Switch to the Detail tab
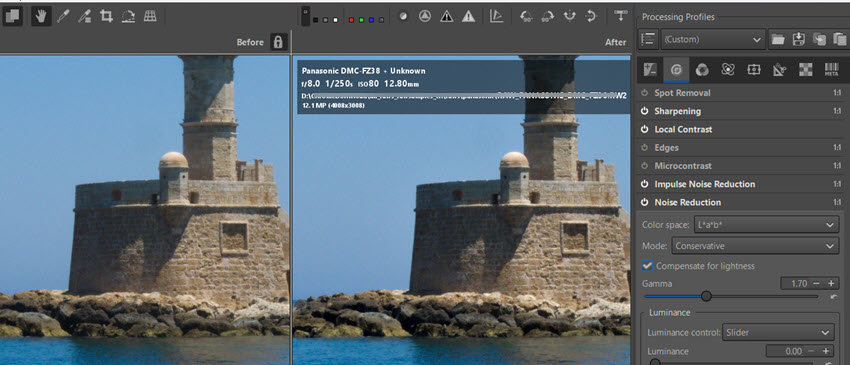 click(676, 69)
